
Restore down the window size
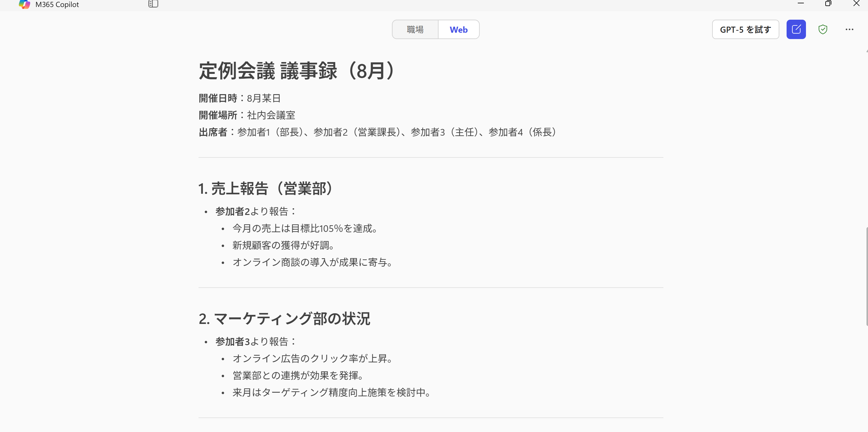(828, 3)
